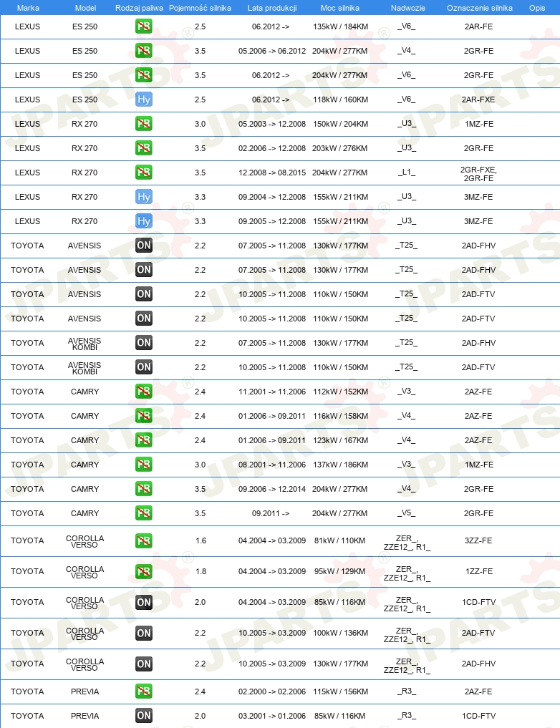Select power value 100kW / 136KM
The image size is (560, 728).
point(340,633)
